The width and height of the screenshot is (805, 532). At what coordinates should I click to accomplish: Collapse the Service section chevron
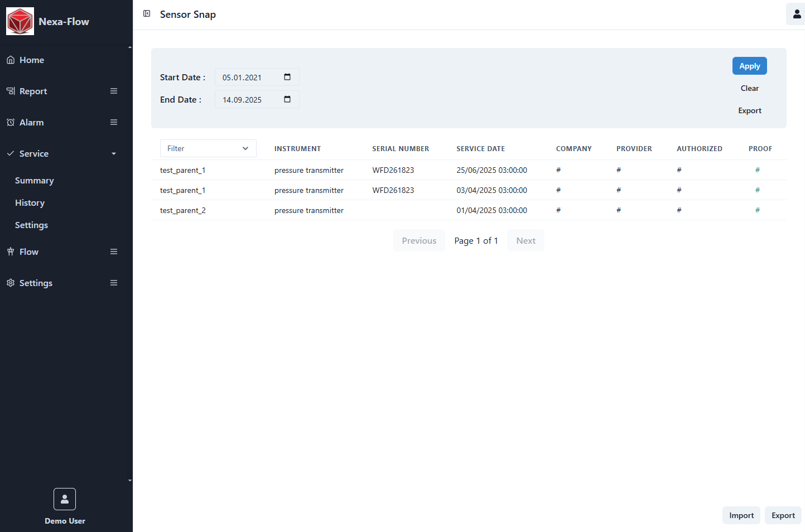coord(114,153)
